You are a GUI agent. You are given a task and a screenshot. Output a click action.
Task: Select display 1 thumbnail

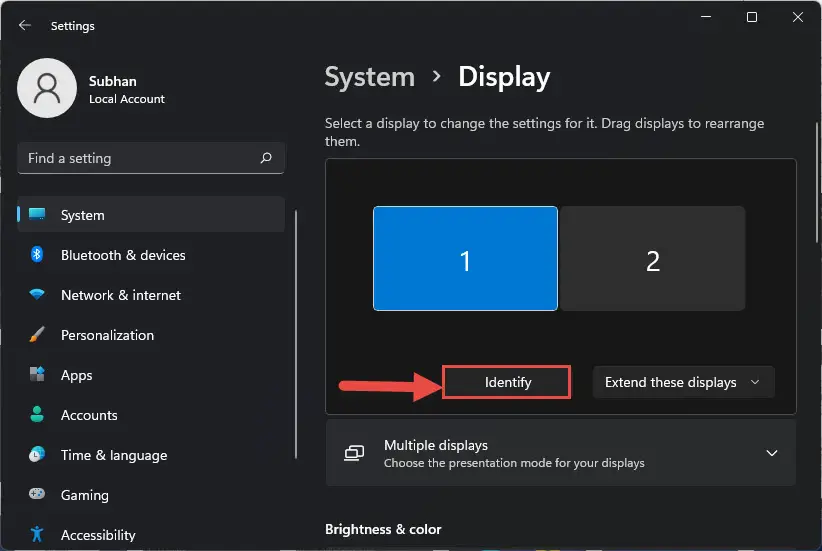click(x=465, y=258)
